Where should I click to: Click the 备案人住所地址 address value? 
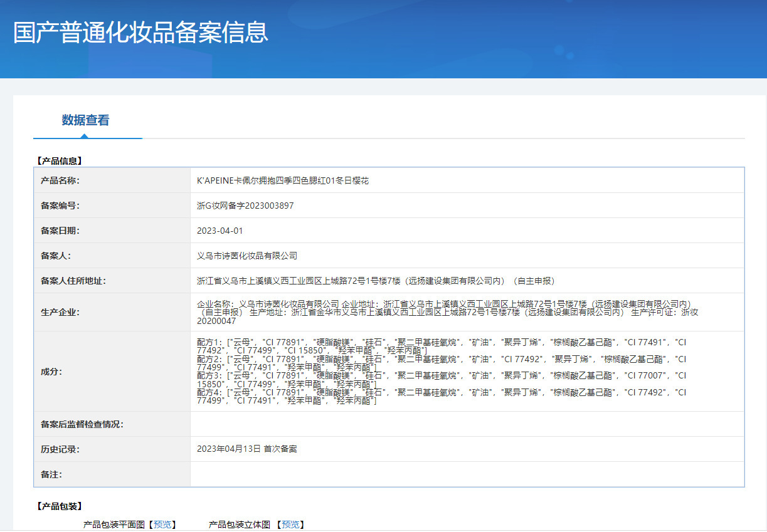pyautogui.click(x=376, y=281)
